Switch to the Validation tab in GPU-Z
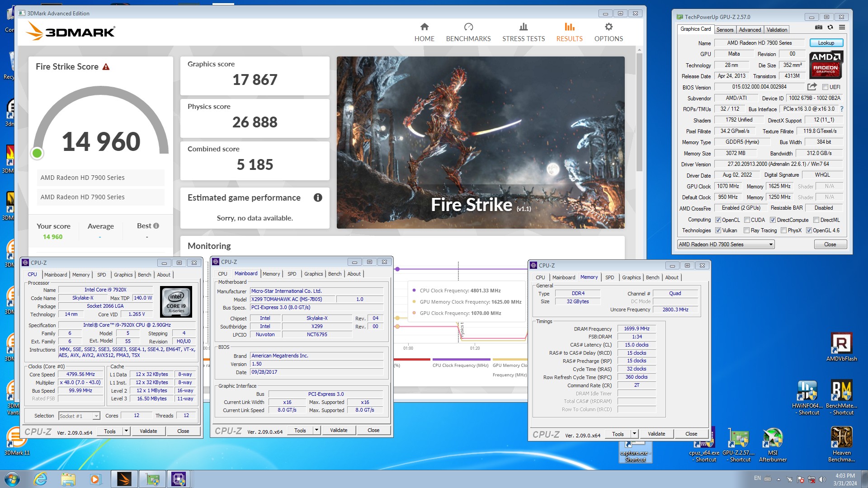868x488 pixels. point(777,30)
